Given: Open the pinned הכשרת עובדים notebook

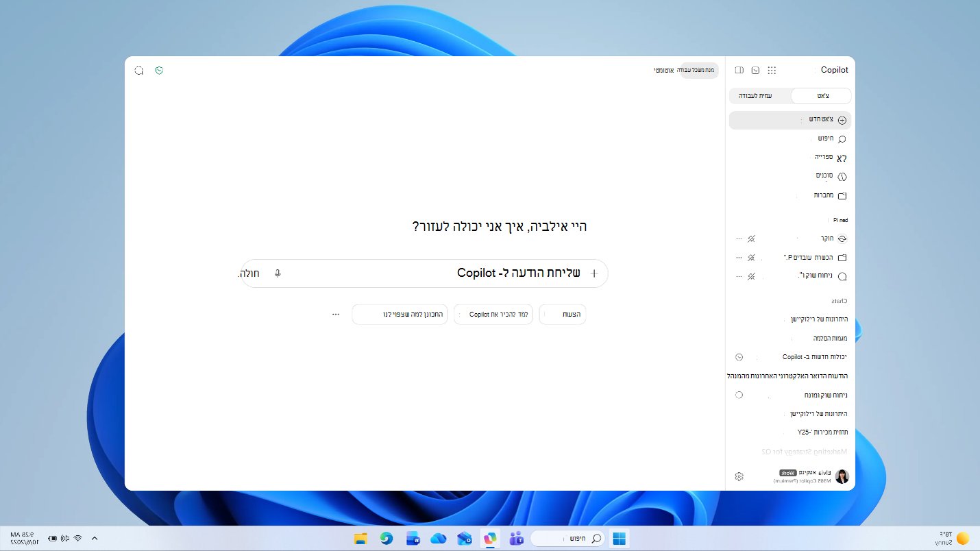Looking at the screenshot, I should 816,258.
